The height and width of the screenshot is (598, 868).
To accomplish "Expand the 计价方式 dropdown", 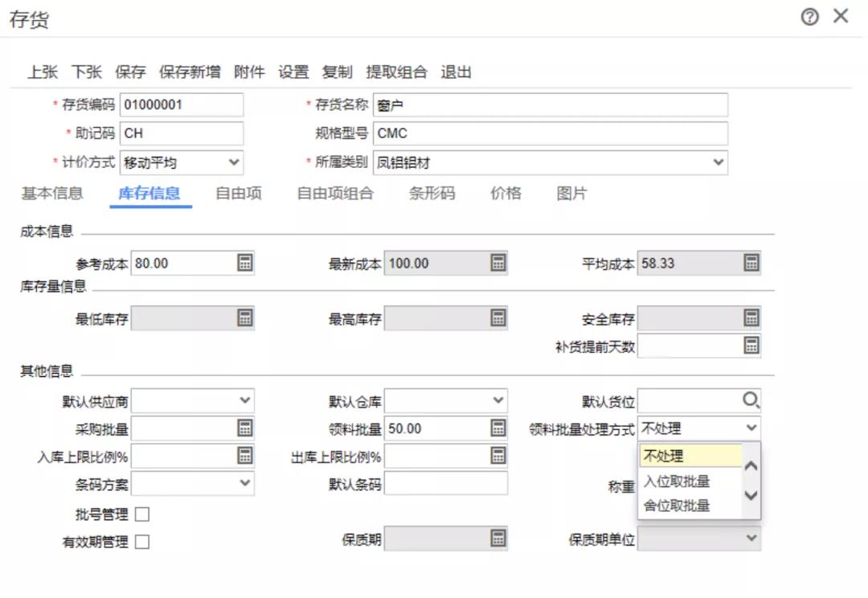I will coord(234,162).
